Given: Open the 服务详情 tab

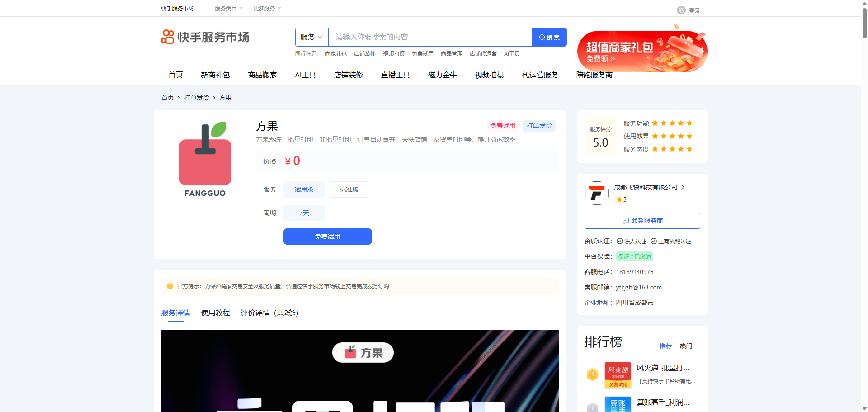Looking at the screenshot, I should [x=176, y=313].
